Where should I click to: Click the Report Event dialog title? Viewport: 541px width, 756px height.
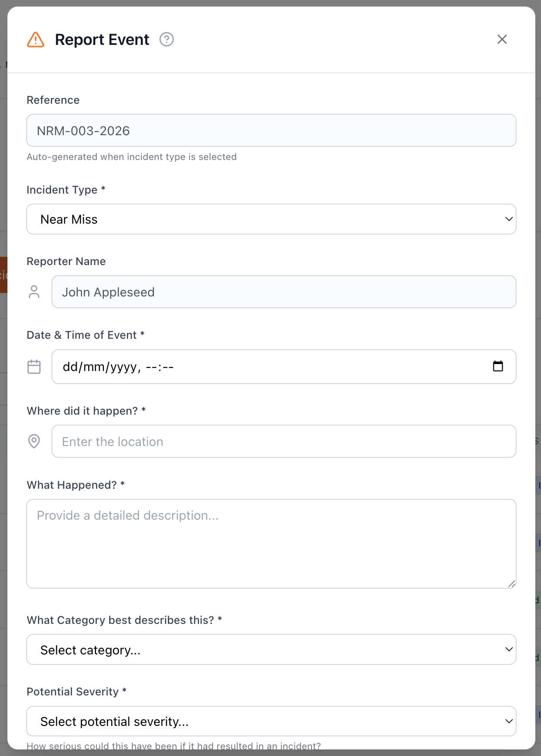point(101,39)
